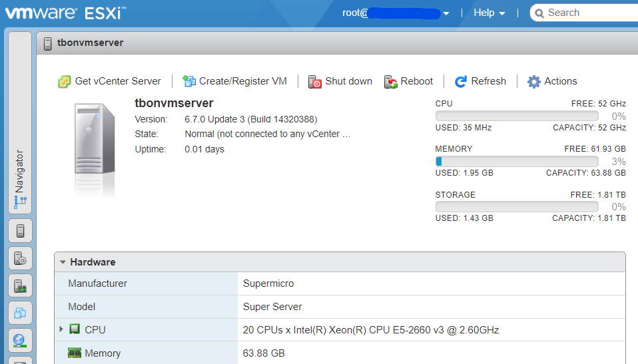Click the Memory chip icon in Hardware
This screenshot has height=364, width=638.
tap(75, 353)
